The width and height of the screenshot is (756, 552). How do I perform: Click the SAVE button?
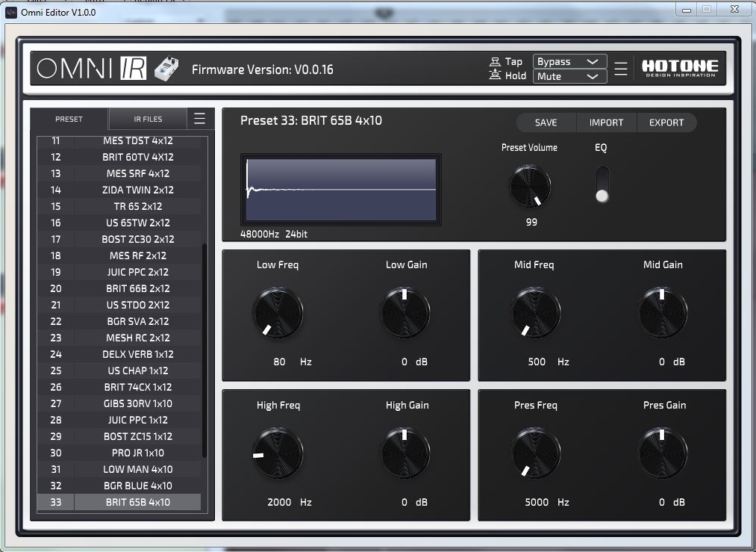pos(546,123)
